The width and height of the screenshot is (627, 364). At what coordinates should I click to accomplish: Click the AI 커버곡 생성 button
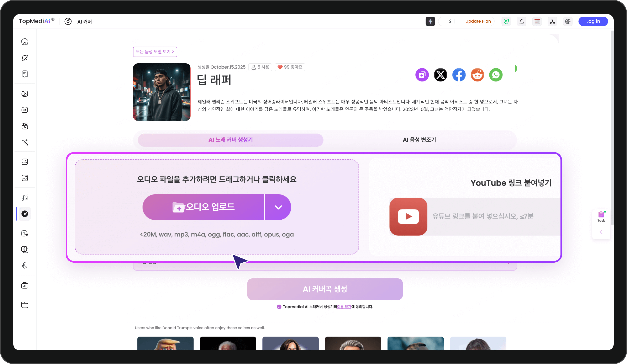coord(325,289)
